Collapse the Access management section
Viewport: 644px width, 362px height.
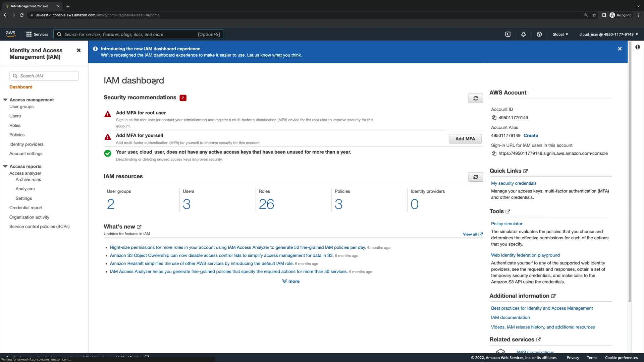5,100
